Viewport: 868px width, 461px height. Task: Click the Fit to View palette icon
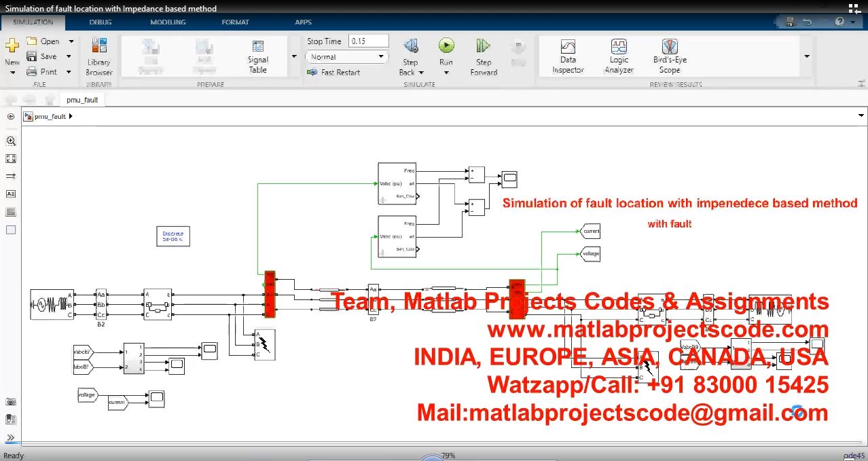[x=11, y=159]
